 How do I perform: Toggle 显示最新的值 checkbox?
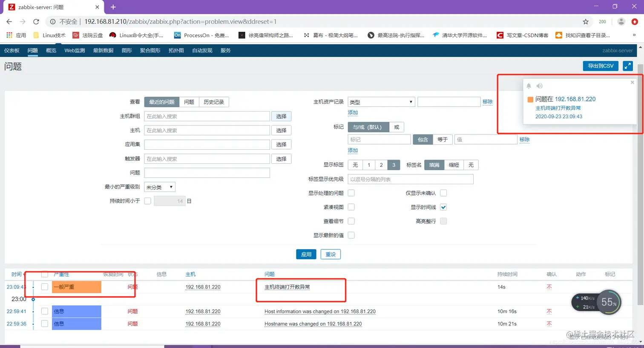point(351,235)
